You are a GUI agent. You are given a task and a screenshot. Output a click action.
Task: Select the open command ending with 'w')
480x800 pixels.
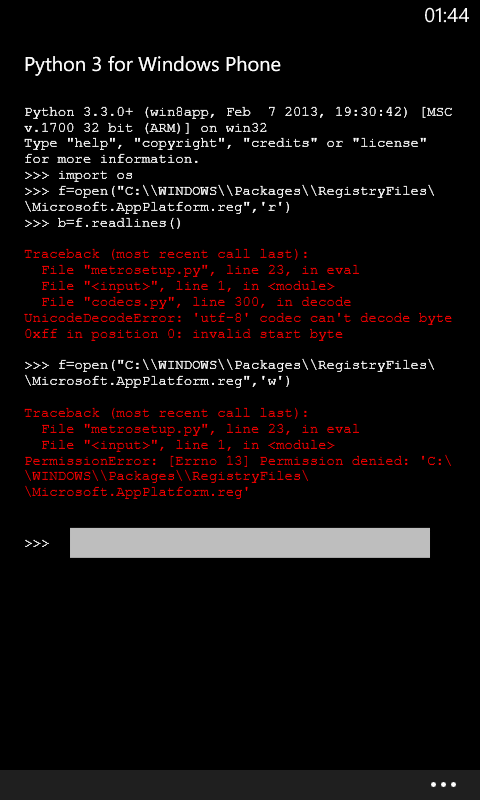pyautogui.click(x=230, y=373)
